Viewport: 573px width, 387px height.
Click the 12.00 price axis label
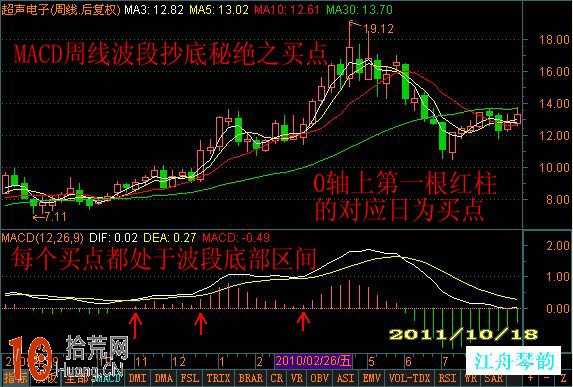click(554, 135)
